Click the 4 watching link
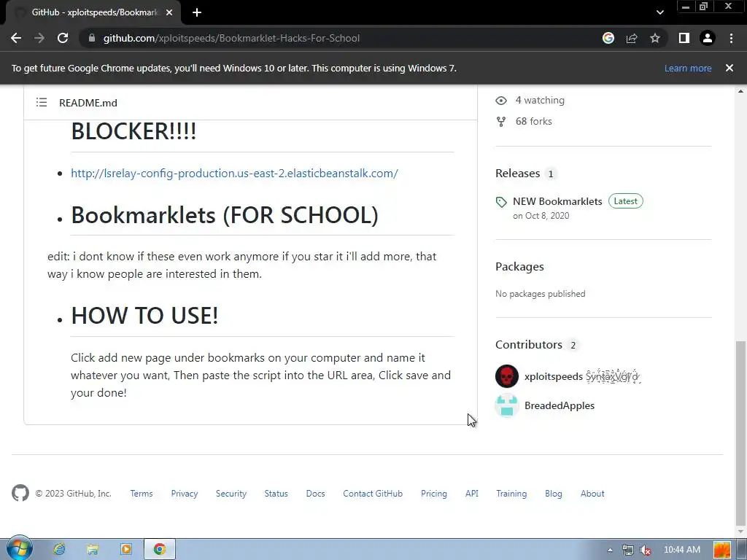 540,101
